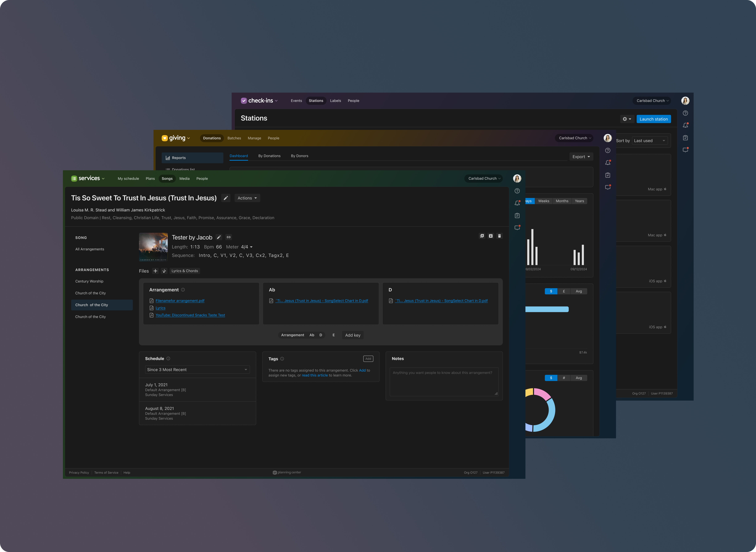Screen dimensions: 756x552
Task: Add a file with the plus icon beside Files
Action: tap(155, 271)
